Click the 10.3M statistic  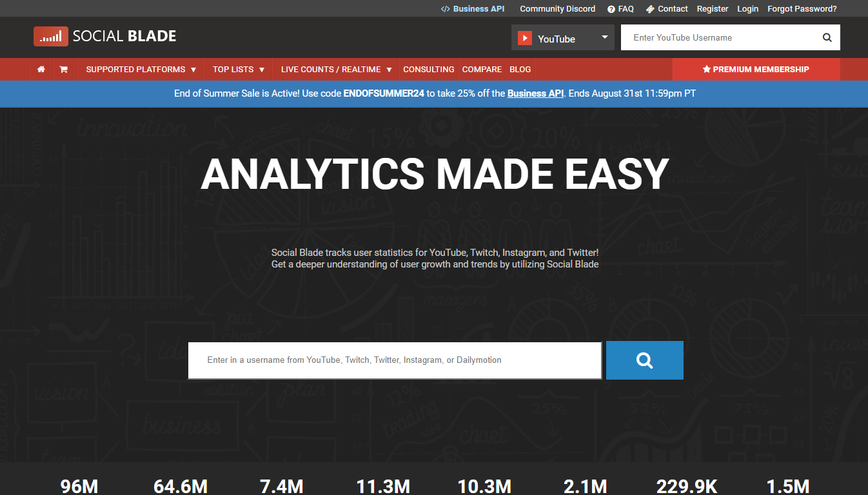(x=484, y=486)
